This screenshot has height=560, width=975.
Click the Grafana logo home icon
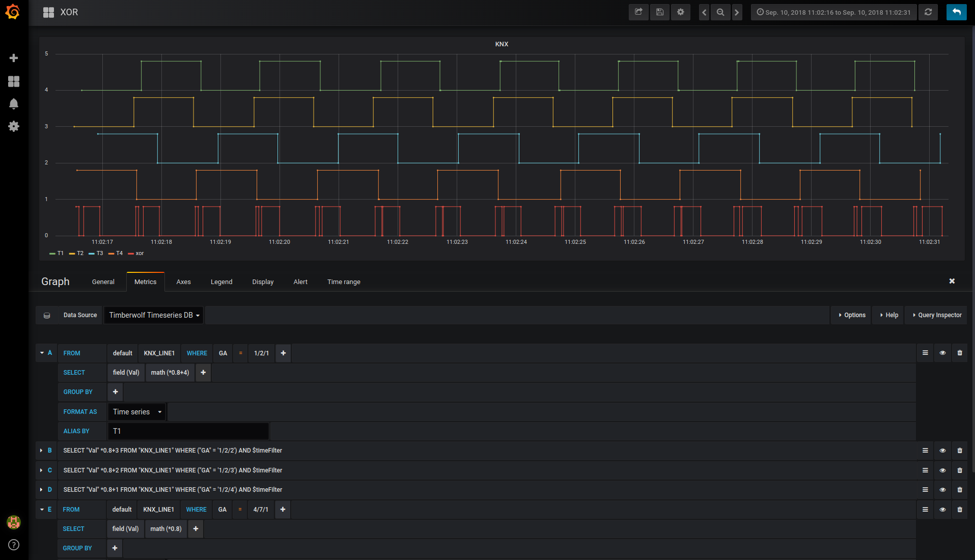pos(13,12)
